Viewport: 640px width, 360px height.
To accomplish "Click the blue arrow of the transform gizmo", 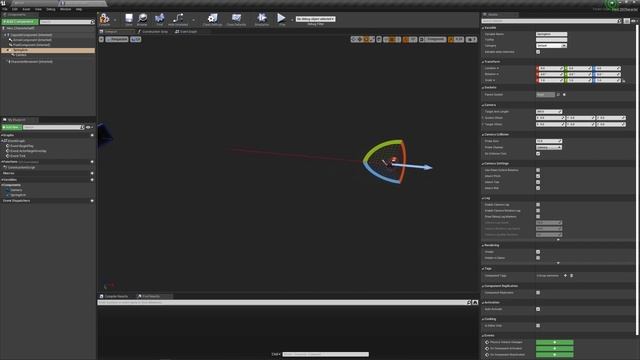I will 412,166.
